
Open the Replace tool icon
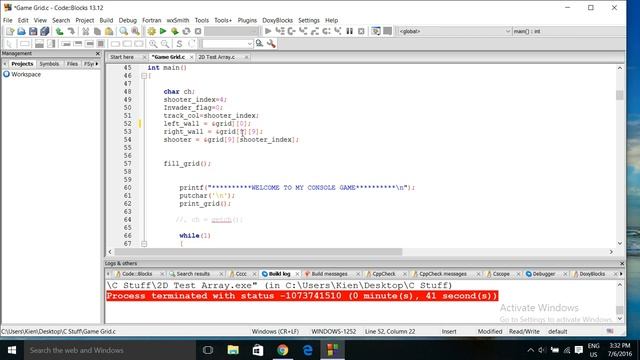135,31
